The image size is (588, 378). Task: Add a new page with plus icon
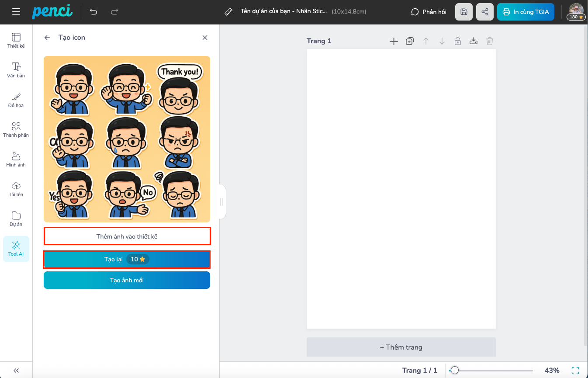pos(394,41)
